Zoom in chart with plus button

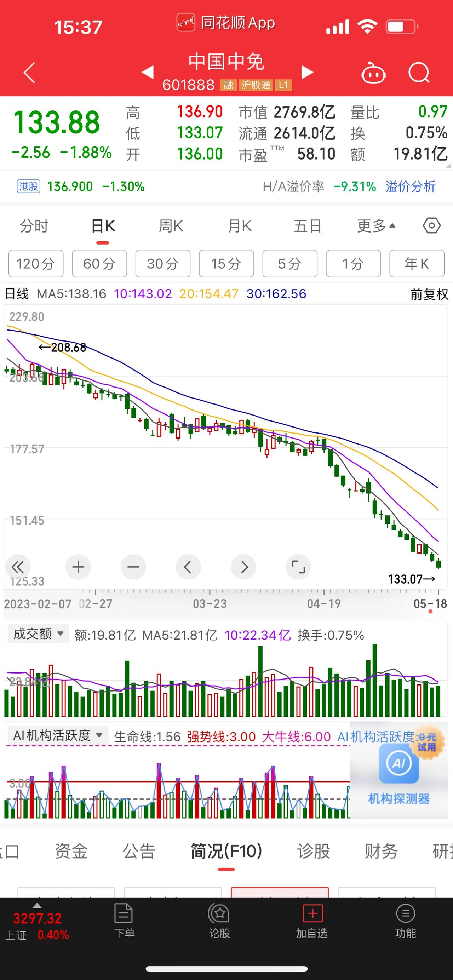[78, 567]
